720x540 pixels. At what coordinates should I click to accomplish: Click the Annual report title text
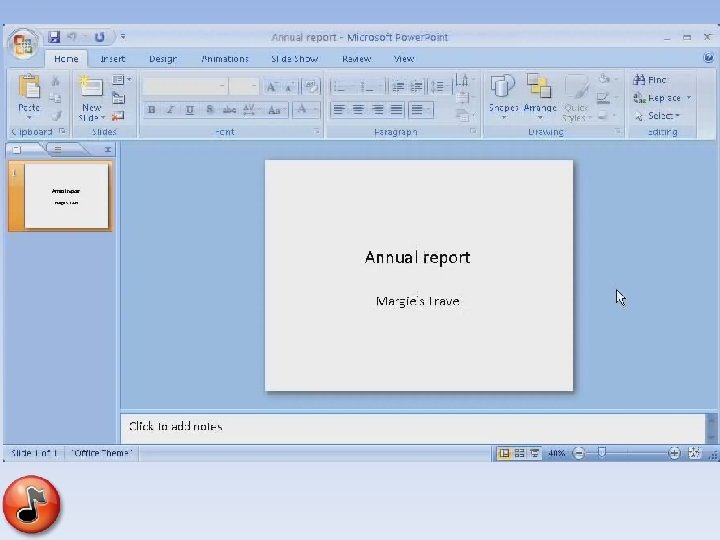[417, 258]
